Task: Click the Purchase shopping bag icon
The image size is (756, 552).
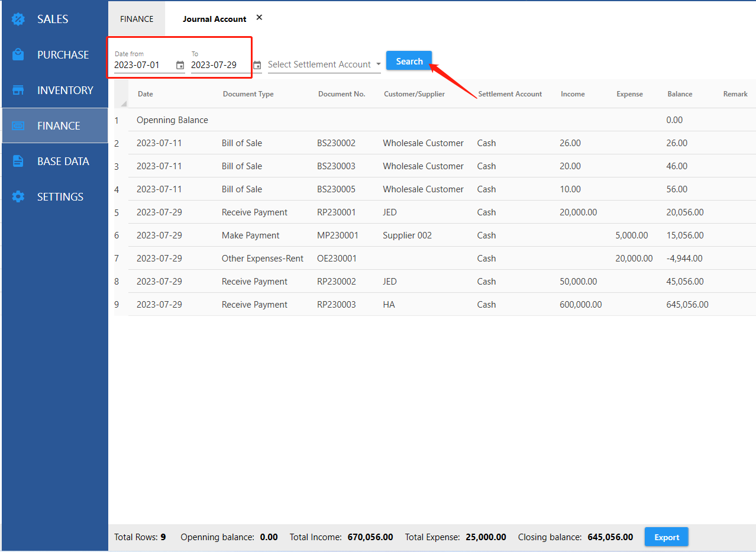Action: [x=18, y=54]
